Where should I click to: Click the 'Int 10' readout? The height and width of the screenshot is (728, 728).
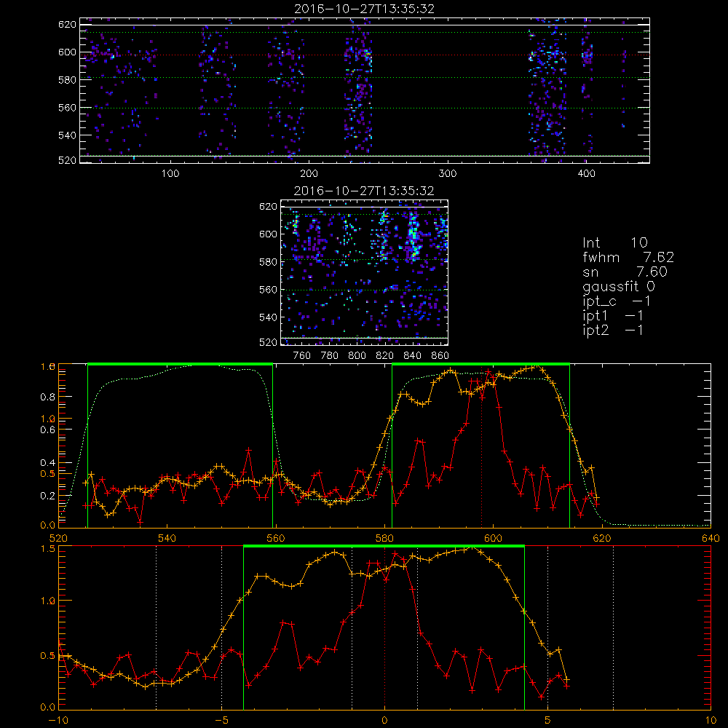click(615, 242)
